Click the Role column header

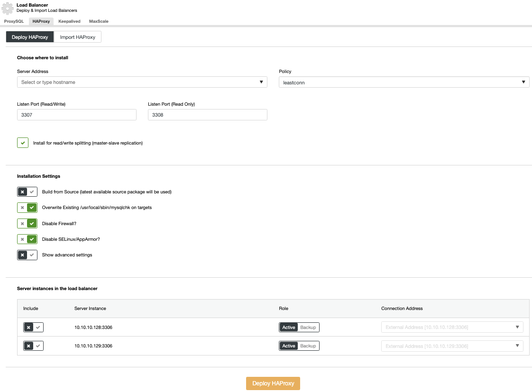pyautogui.click(x=284, y=308)
